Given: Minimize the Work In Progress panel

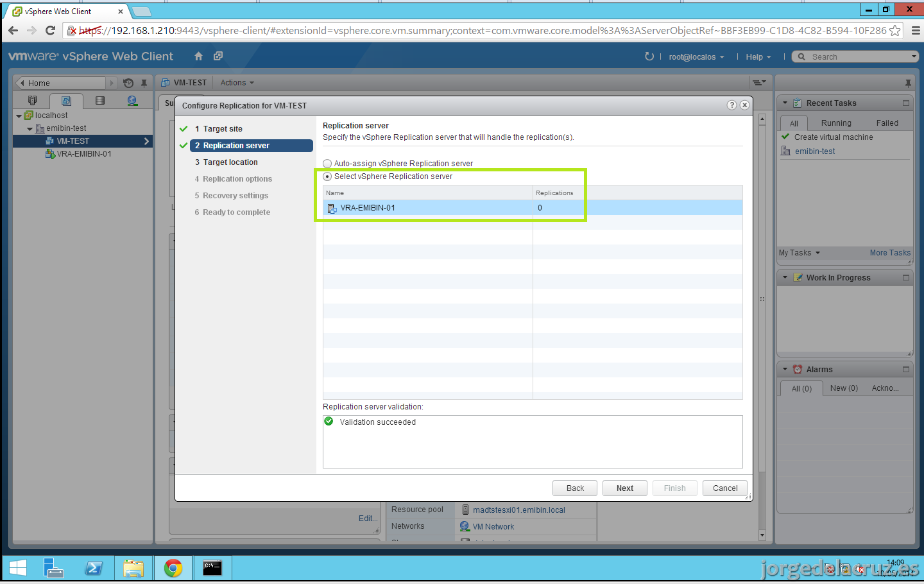Looking at the screenshot, I should tap(906, 278).
